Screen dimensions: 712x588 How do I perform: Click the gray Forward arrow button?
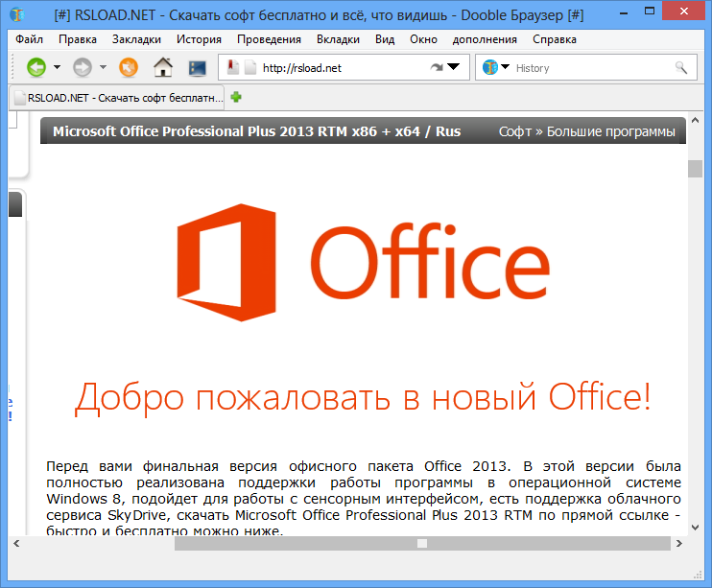[83, 68]
